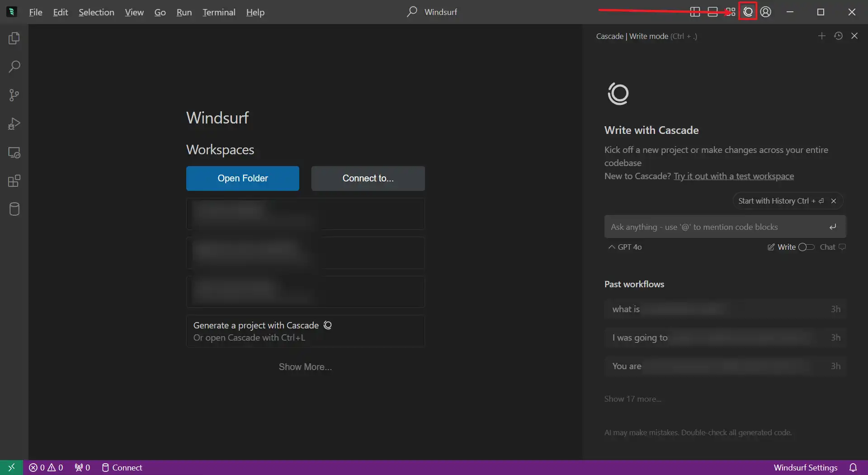This screenshot has width=868, height=475.
Task: Open the account profile icon
Action: 765,12
